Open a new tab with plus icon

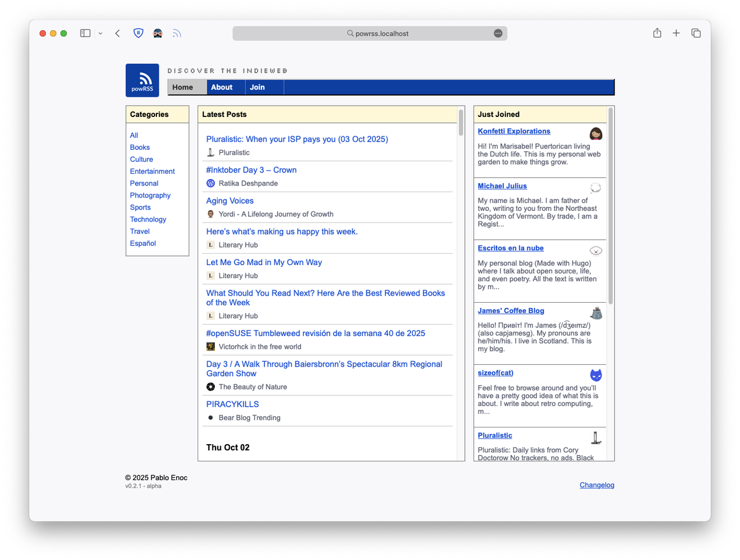[676, 33]
